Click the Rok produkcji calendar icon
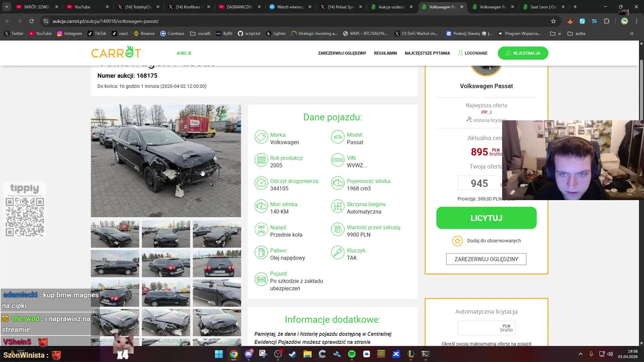Screen dimensions: 644x362 (x=261, y=160)
